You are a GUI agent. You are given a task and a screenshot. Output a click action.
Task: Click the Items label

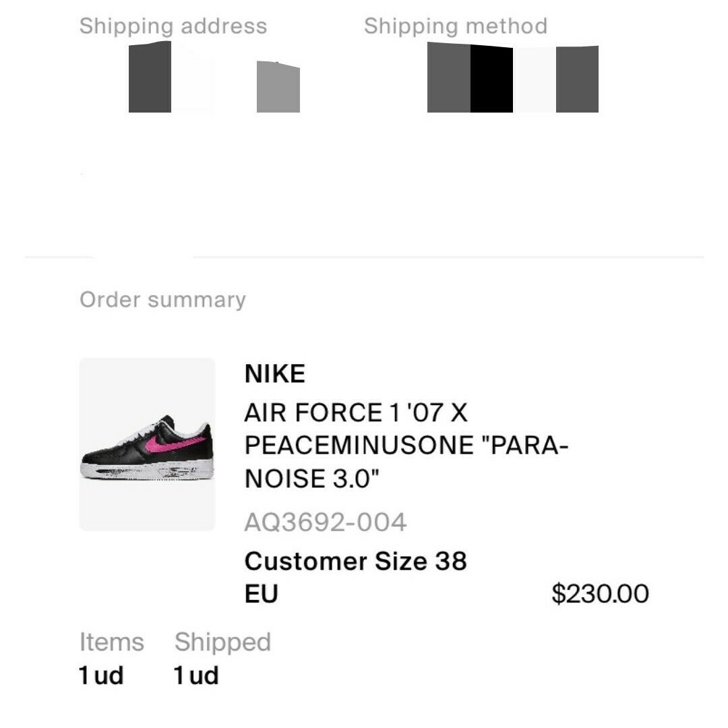click(111, 642)
